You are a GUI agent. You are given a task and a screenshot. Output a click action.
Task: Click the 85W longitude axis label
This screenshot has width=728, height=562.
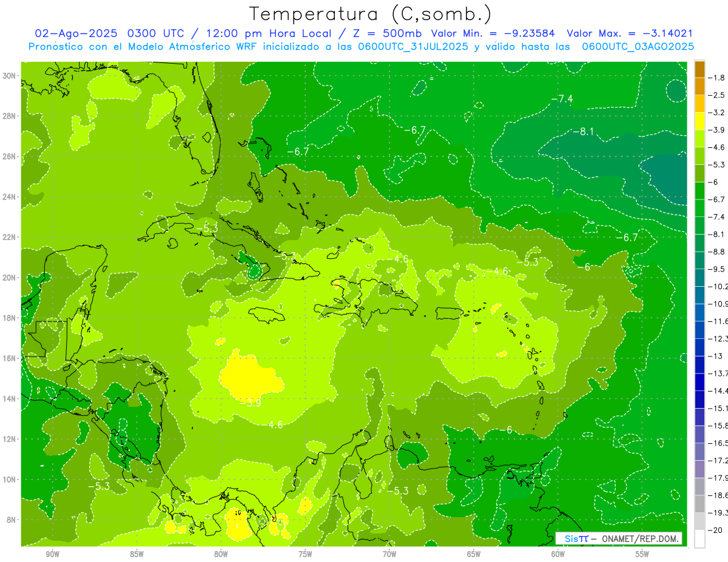click(136, 554)
